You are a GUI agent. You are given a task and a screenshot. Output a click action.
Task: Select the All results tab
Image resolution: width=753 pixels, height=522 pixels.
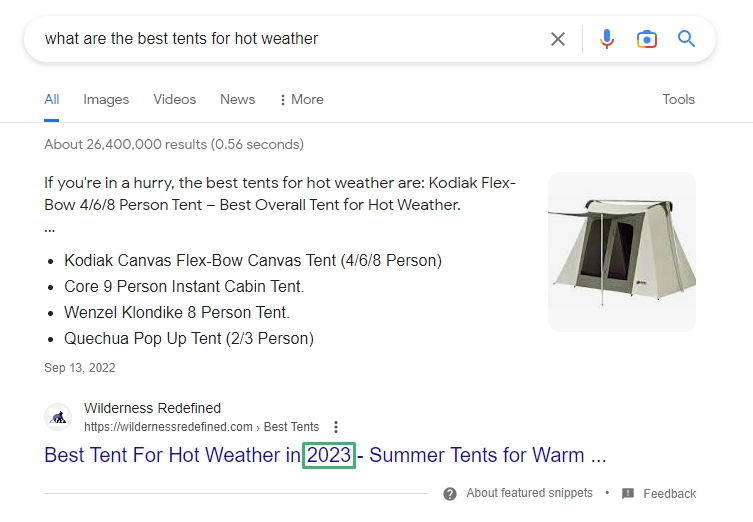pos(52,99)
